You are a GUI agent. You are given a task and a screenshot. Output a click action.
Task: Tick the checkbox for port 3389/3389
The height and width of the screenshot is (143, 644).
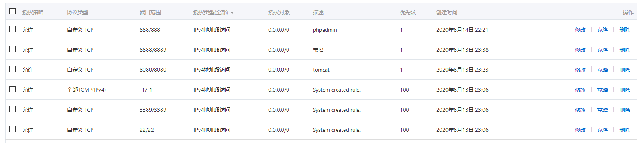[12, 109]
